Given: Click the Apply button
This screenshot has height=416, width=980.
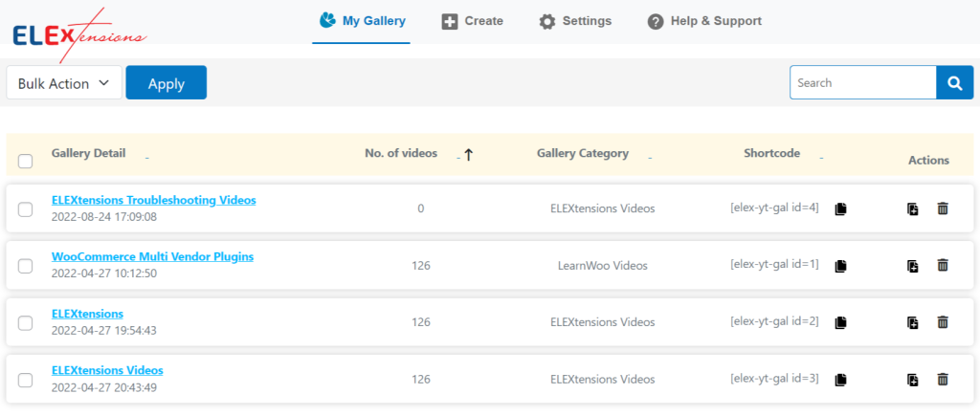Looking at the screenshot, I should click(x=167, y=82).
